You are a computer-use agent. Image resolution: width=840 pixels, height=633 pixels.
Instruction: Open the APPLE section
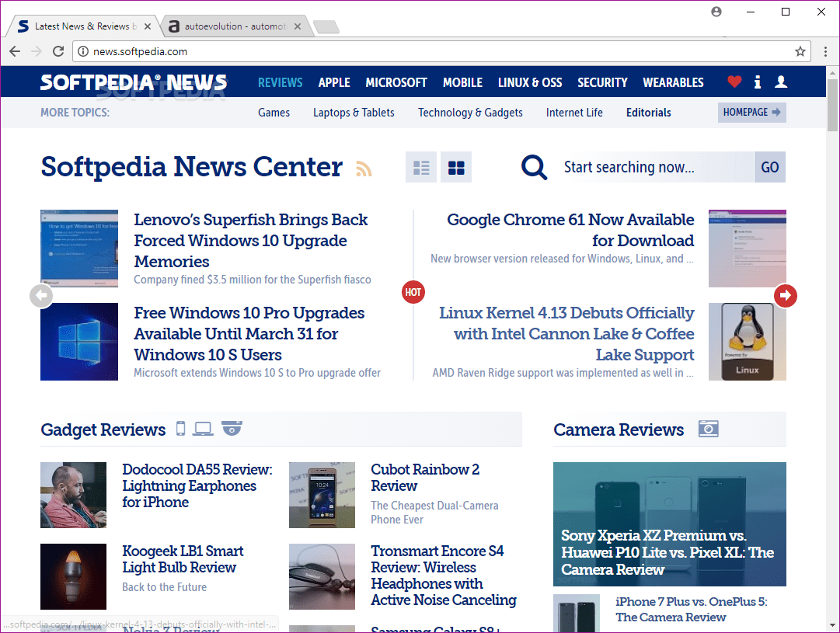pos(334,82)
